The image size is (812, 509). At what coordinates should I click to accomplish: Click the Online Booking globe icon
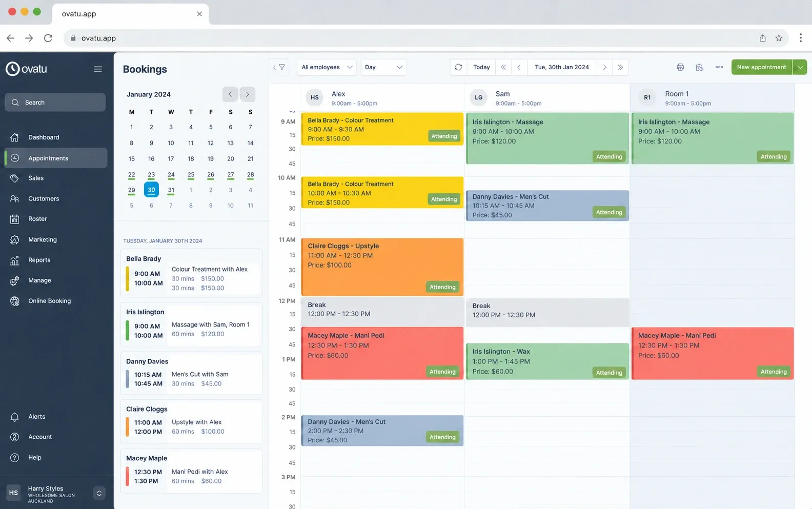point(15,301)
